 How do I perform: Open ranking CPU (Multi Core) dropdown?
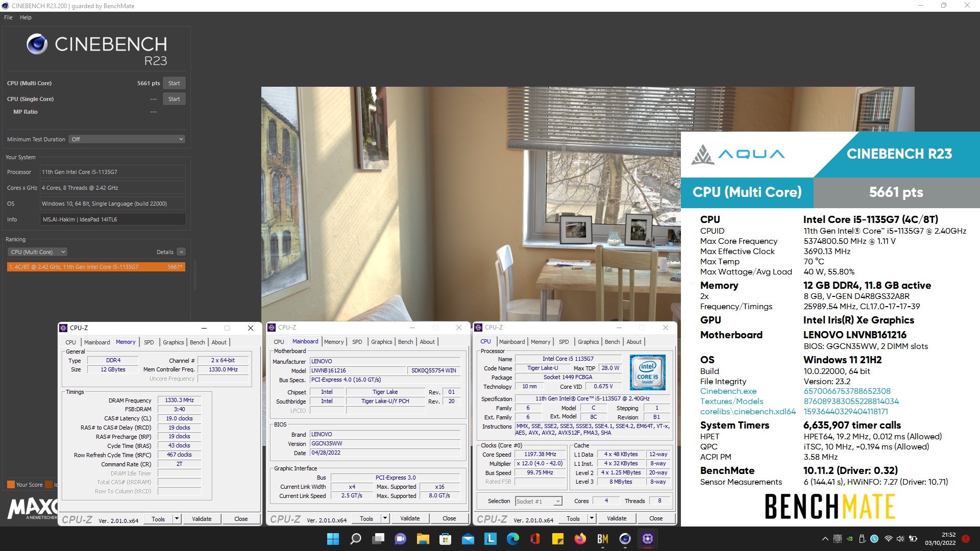pos(38,252)
